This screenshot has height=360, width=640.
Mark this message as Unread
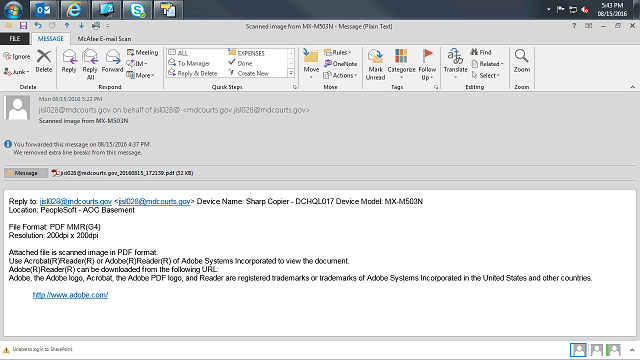(375, 64)
